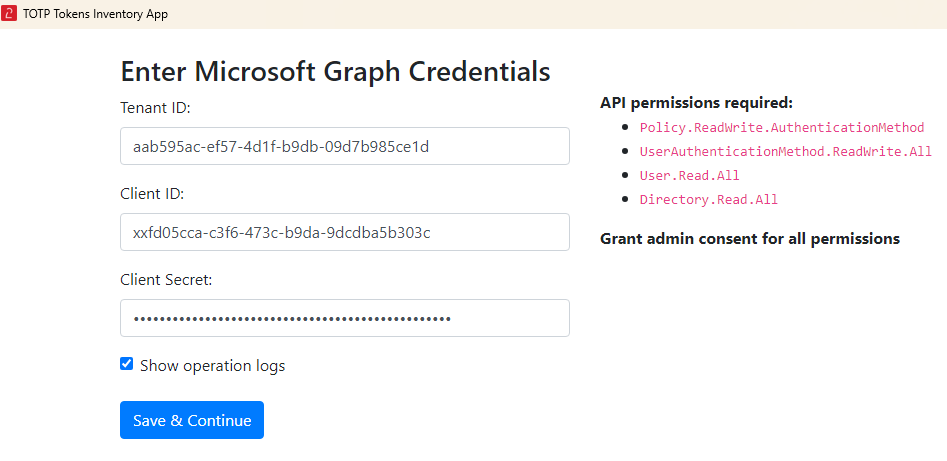Click the API permissions required heading

696,103
